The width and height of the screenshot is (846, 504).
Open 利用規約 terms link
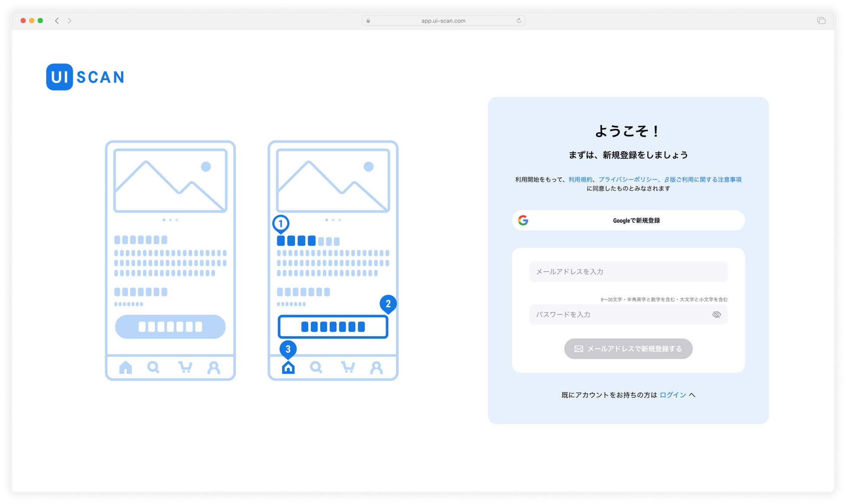point(580,180)
